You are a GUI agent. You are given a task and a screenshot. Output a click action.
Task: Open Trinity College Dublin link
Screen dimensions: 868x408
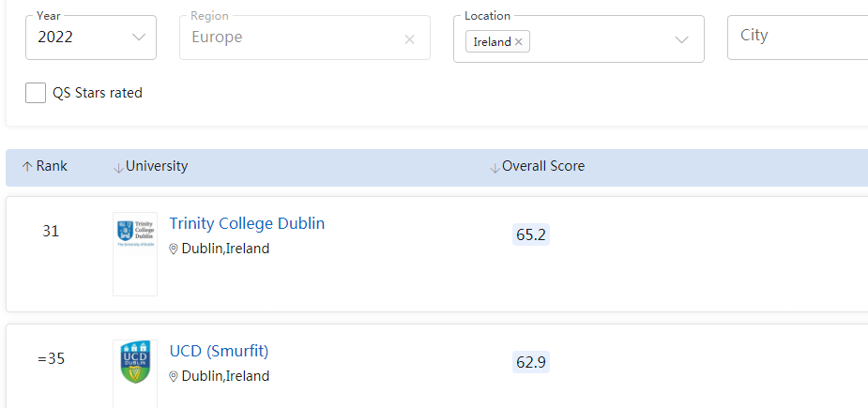click(x=247, y=223)
